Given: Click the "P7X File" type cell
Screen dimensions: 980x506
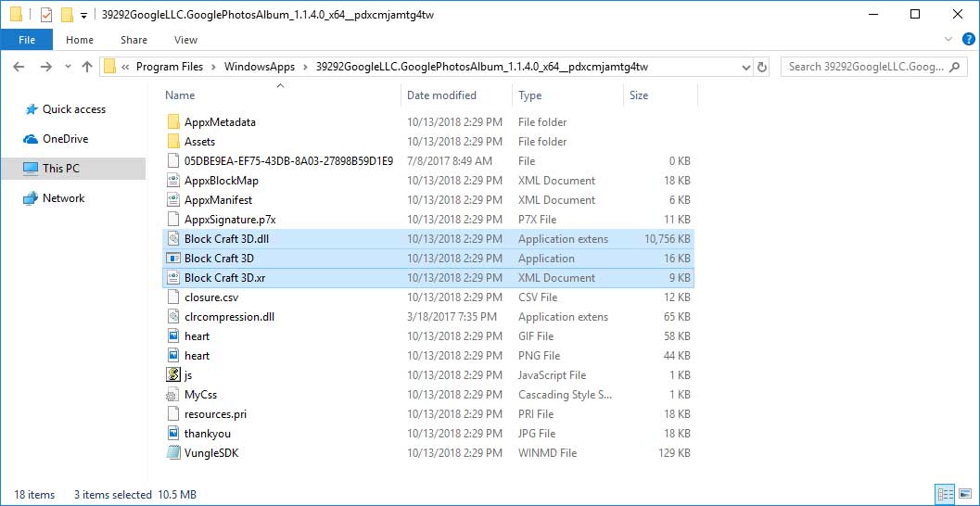Looking at the screenshot, I should [x=538, y=220].
